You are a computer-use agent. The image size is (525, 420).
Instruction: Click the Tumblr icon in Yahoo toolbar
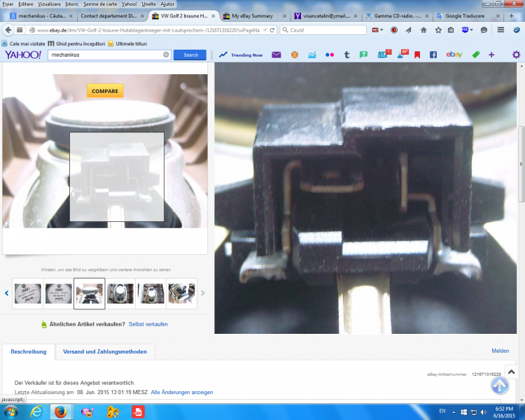pyautogui.click(x=346, y=55)
